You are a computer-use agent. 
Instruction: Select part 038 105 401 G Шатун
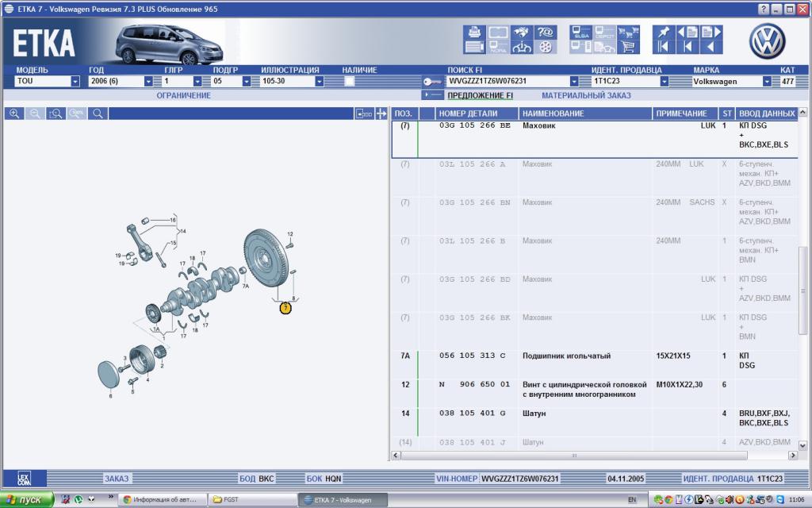(x=594, y=422)
